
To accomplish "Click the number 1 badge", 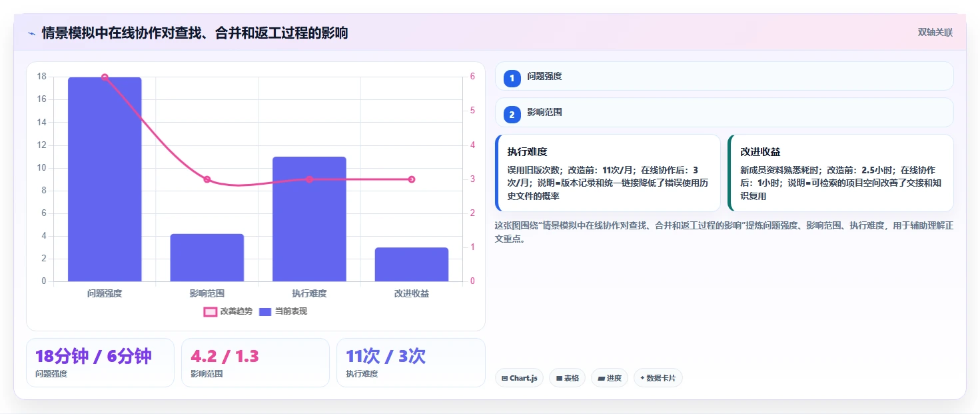I will (x=512, y=78).
